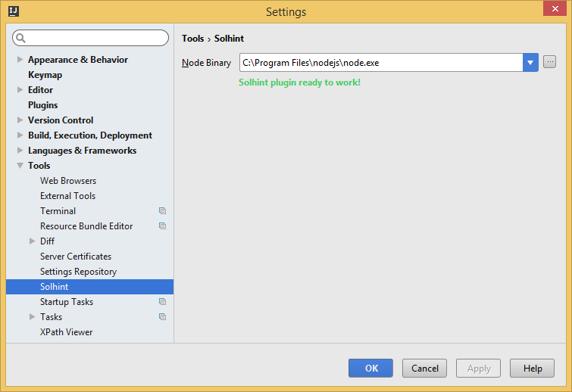Click the IntelliJ IJ logo in title bar

[x=14, y=11]
